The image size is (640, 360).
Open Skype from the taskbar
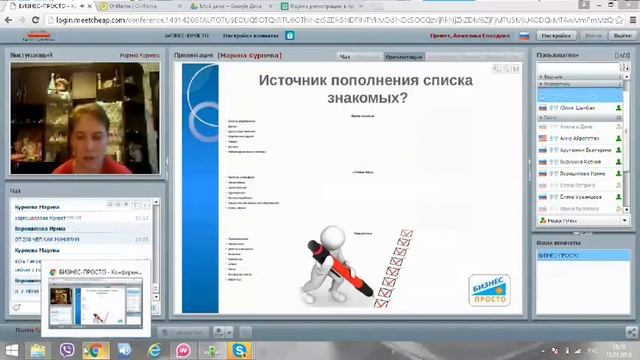(x=239, y=351)
